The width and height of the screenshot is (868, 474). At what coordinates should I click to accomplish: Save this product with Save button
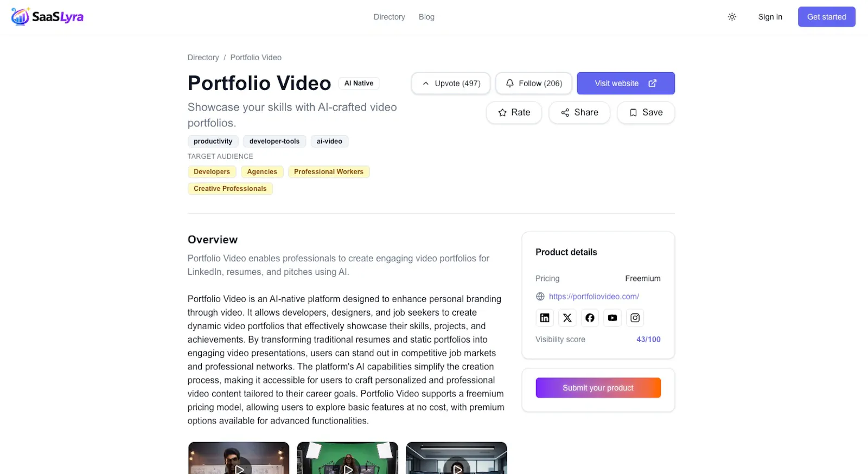(646, 113)
